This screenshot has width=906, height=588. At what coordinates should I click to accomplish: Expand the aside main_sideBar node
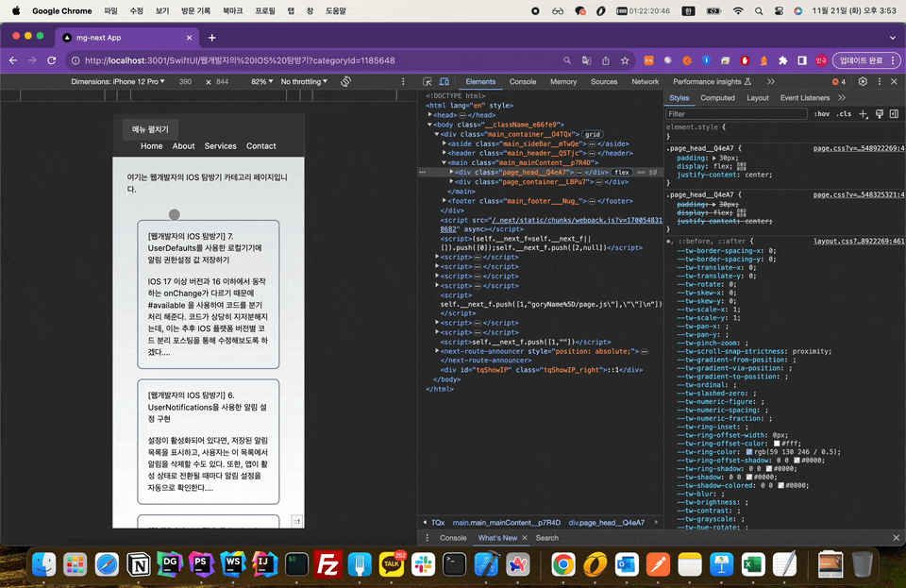point(444,143)
